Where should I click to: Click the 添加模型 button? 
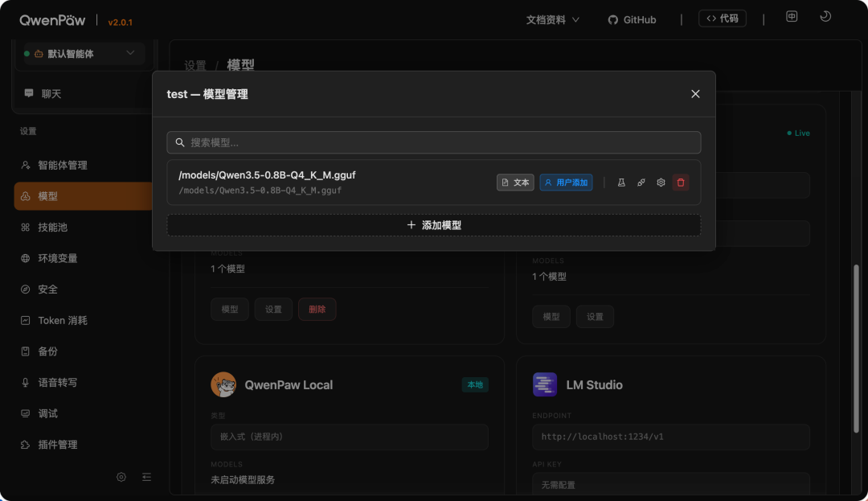click(x=433, y=225)
